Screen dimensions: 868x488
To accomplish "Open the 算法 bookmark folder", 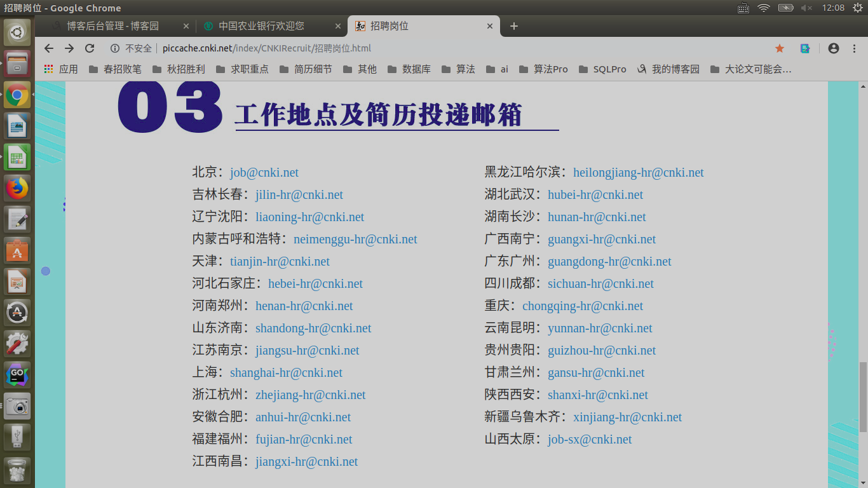I will coord(458,69).
